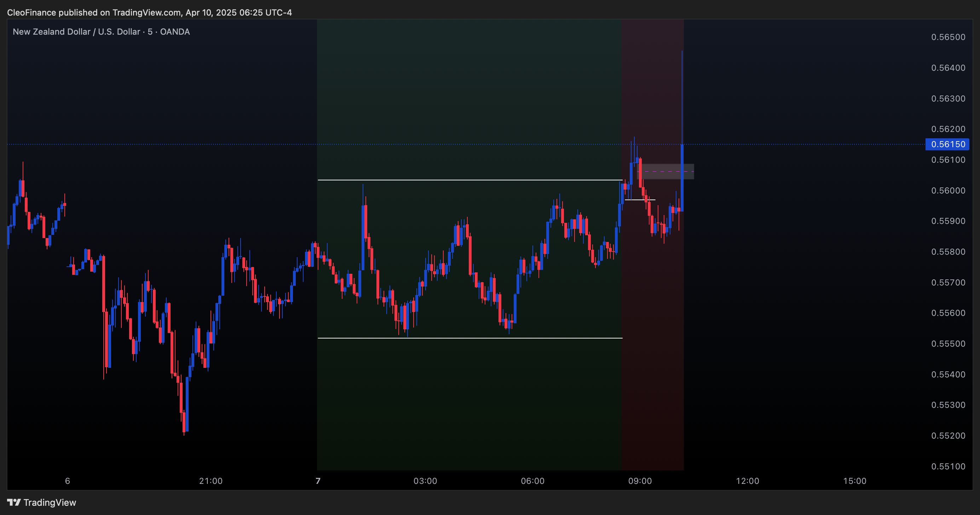Click the 09:00 time axis label
Screen dimensions: 980x515
coord(640,481)
